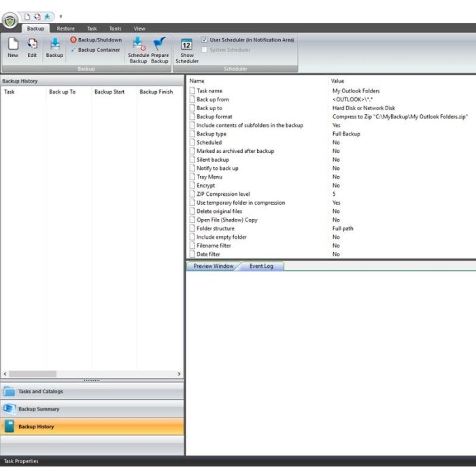476x476 pixels.
Task: Sort by the Backup Start column header
Action: point(109,92)
